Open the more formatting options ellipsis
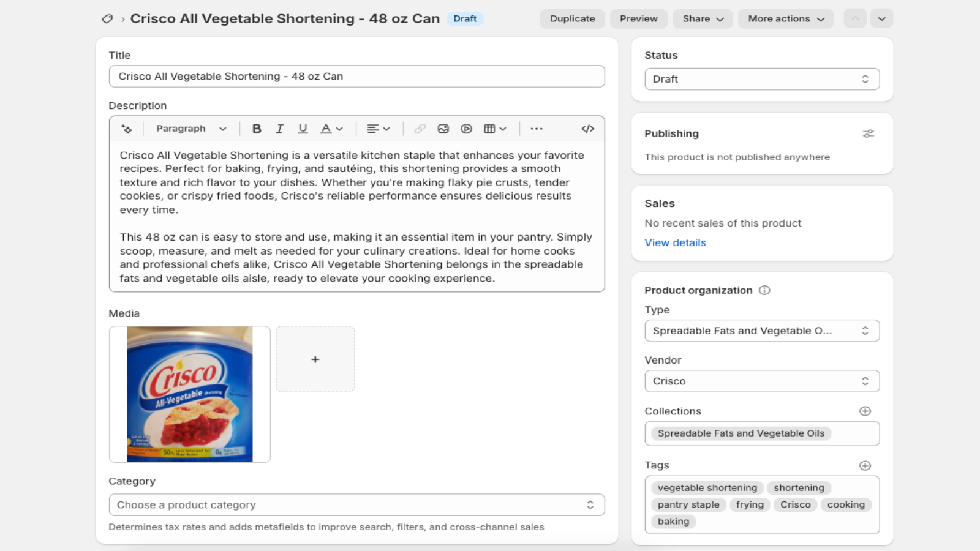This screenshot has height=551, width=980. 537,129
